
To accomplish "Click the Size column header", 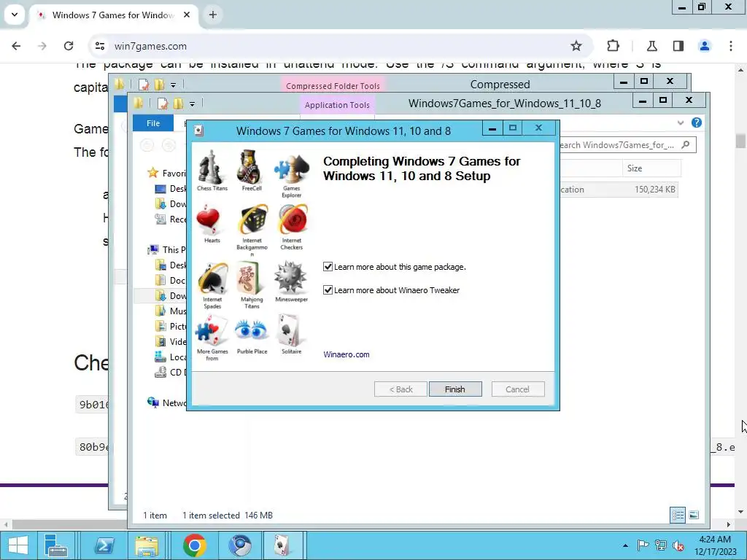I will [651, 168].
